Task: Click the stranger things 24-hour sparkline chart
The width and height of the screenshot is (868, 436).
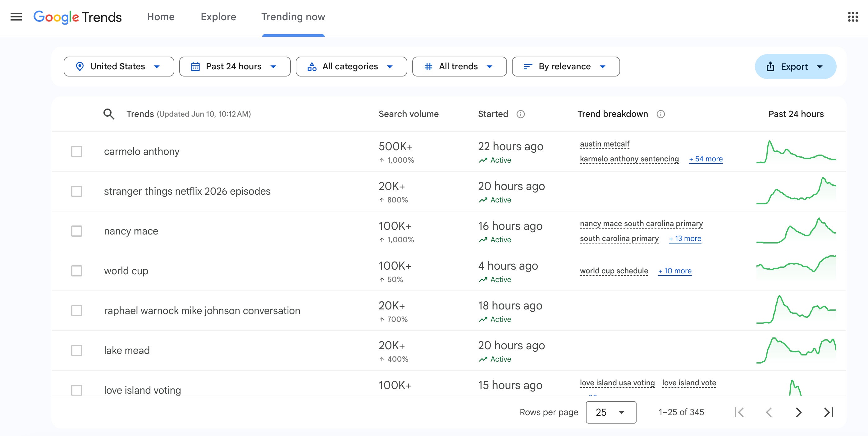Action: click(x=796, y=191)
